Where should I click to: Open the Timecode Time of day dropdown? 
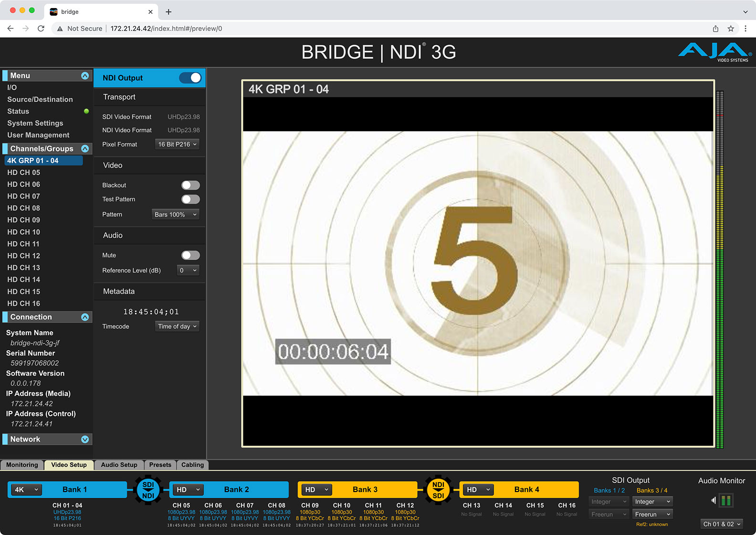tap(177, 326)
